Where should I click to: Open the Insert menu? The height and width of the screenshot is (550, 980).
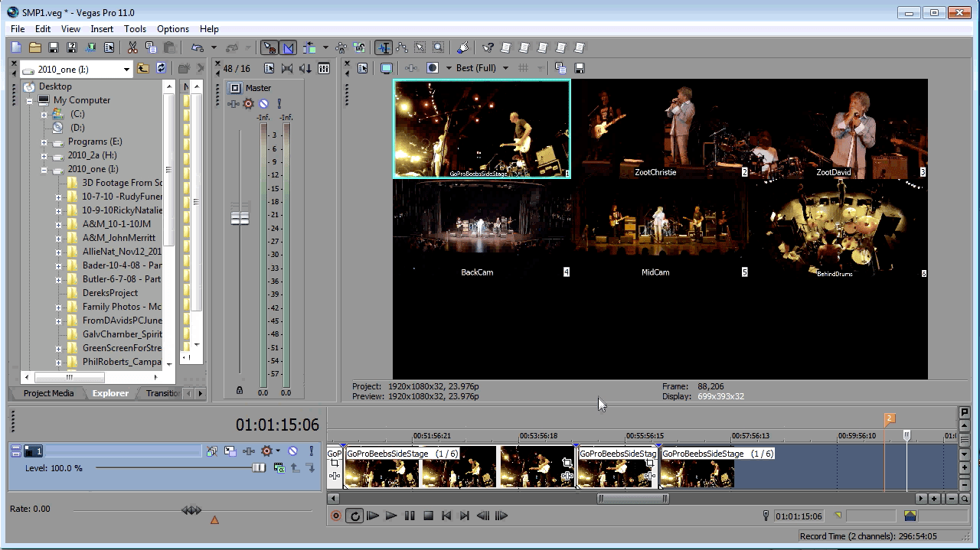[102, 29]
